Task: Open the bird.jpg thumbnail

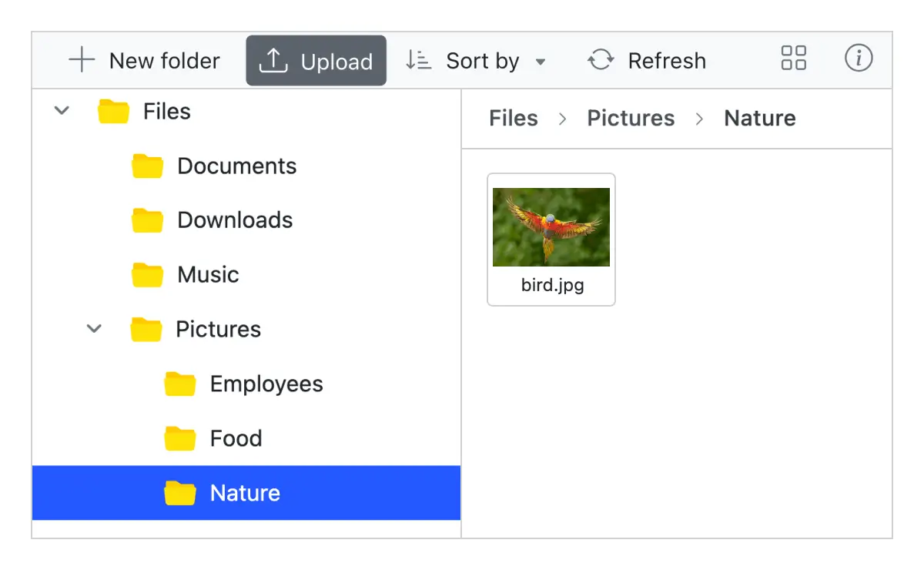Action: coord(551,226)
